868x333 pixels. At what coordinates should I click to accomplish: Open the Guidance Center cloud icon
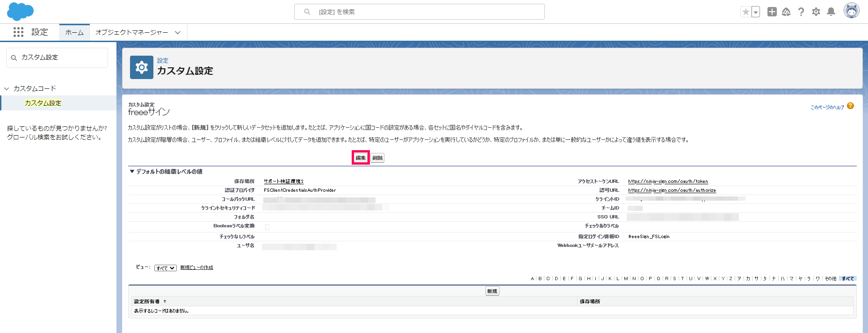(x=786, y=12)
